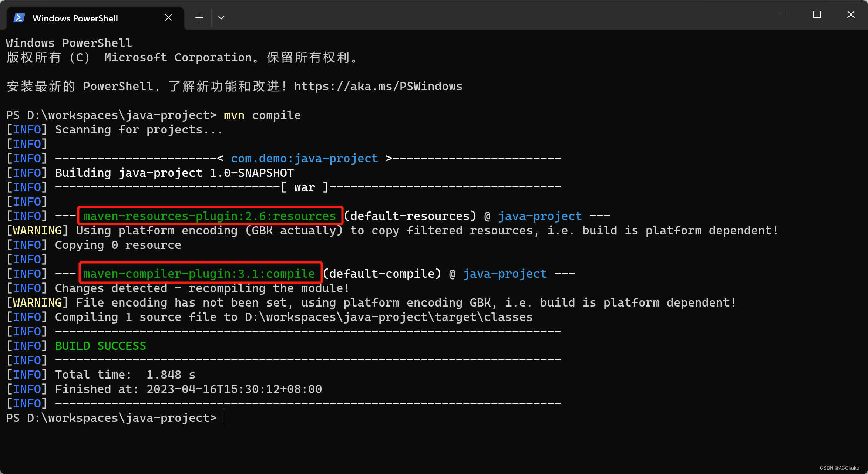Click the PowerShell icon in the tab
Screen dimensions: 868x474
point(19,18)
